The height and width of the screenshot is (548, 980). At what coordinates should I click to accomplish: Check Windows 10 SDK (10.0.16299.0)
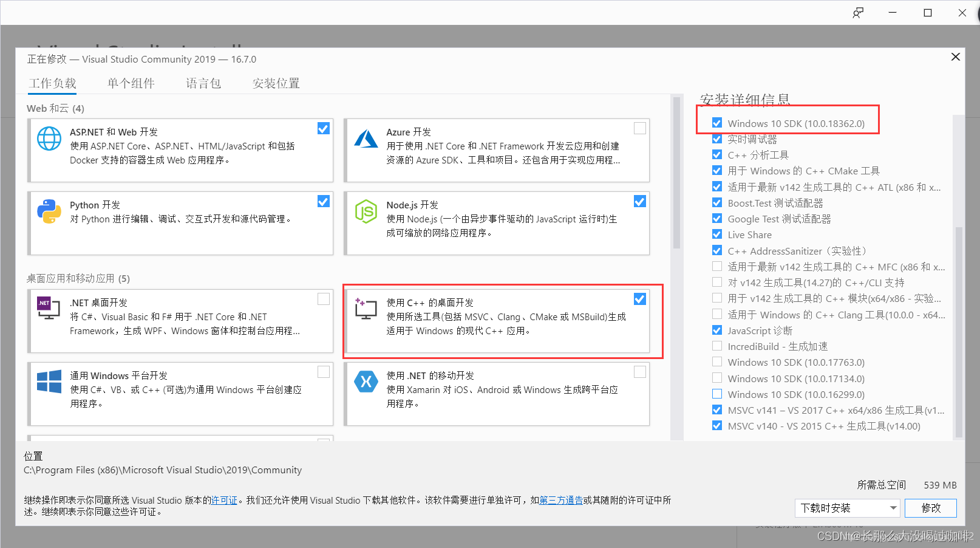click(717, 394)
